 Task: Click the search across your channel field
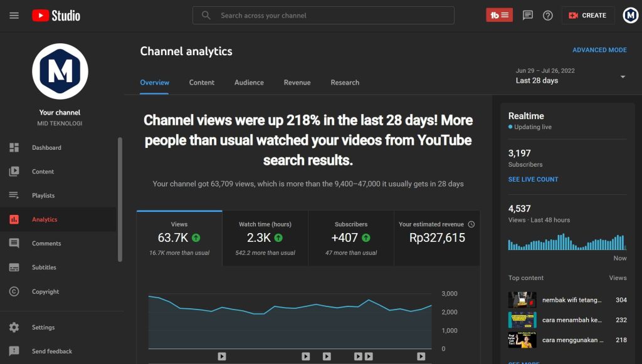pyautogui.click(x=332, y=16)
